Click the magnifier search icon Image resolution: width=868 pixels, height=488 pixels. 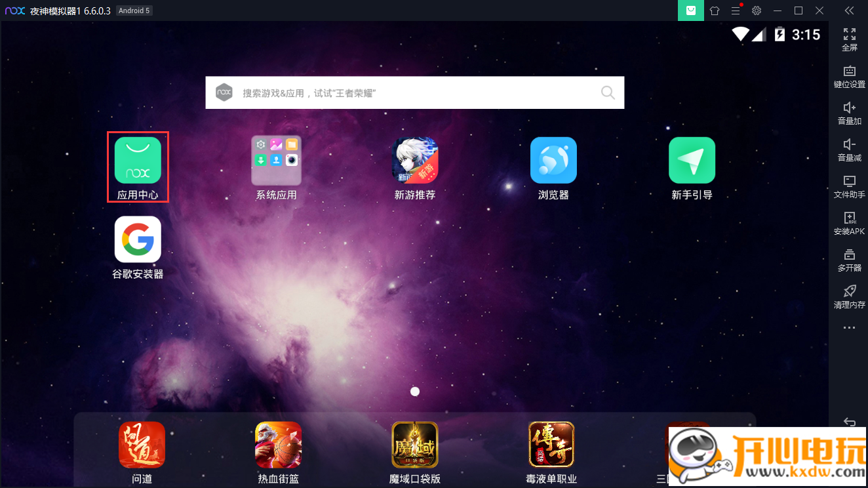(608, 93)
